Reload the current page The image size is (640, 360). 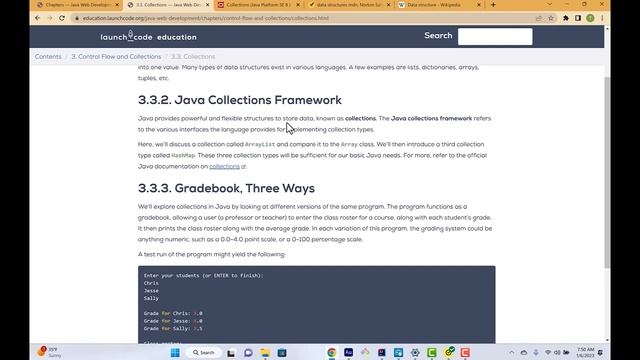point(62,18)
